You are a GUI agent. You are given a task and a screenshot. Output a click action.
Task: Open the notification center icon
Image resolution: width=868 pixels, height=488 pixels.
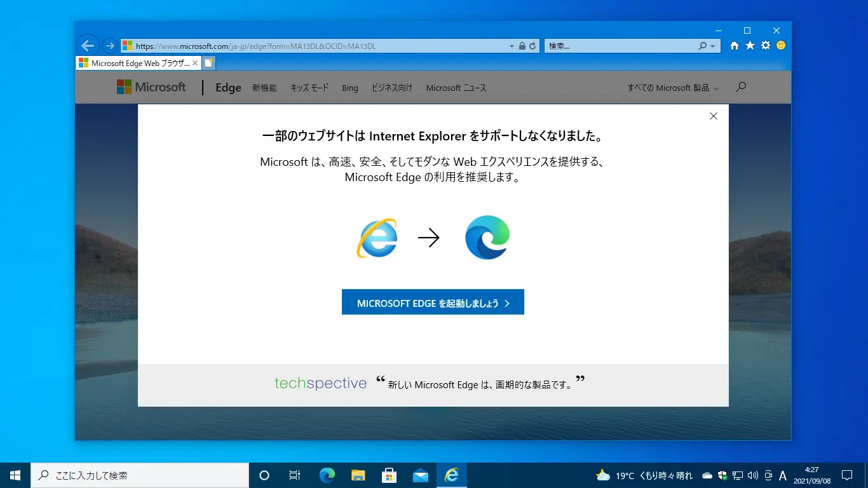tap(847, 475)
